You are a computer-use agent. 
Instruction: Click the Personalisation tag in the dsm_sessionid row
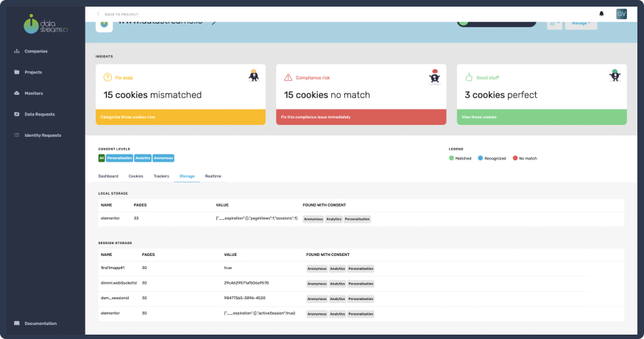(x=361, y=299)
